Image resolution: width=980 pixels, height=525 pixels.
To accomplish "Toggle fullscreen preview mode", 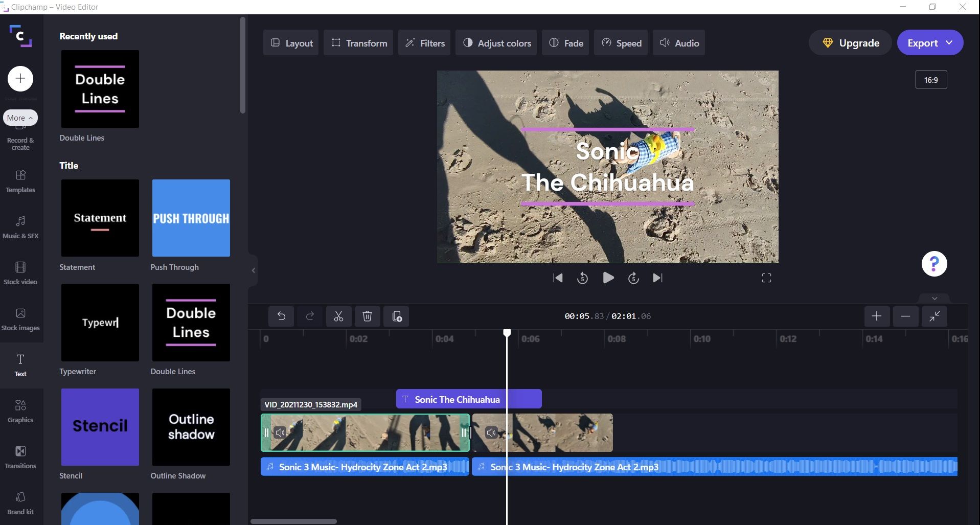I will (766, 278).
